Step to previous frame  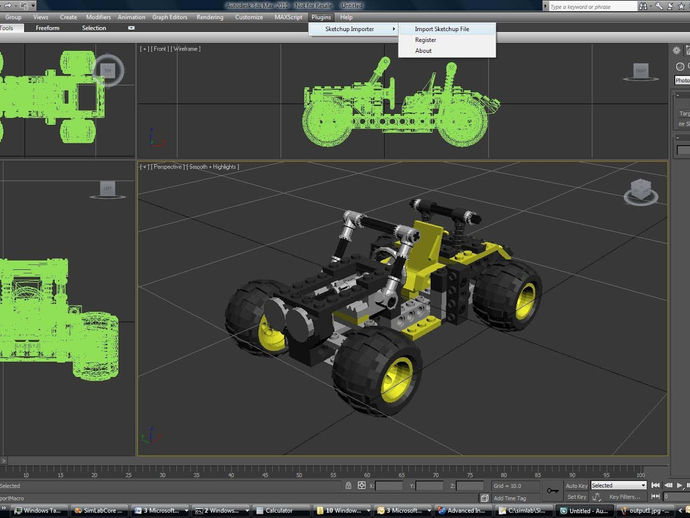[668, 485]
